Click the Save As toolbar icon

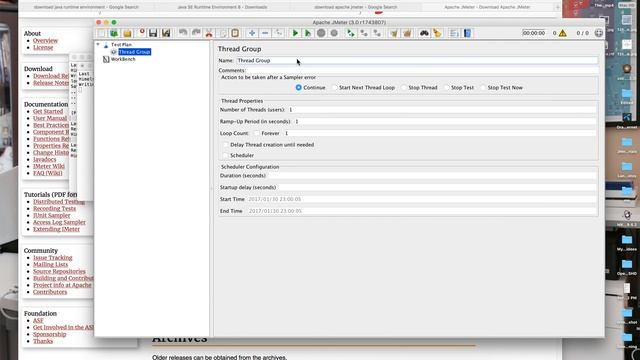point(166,33)
